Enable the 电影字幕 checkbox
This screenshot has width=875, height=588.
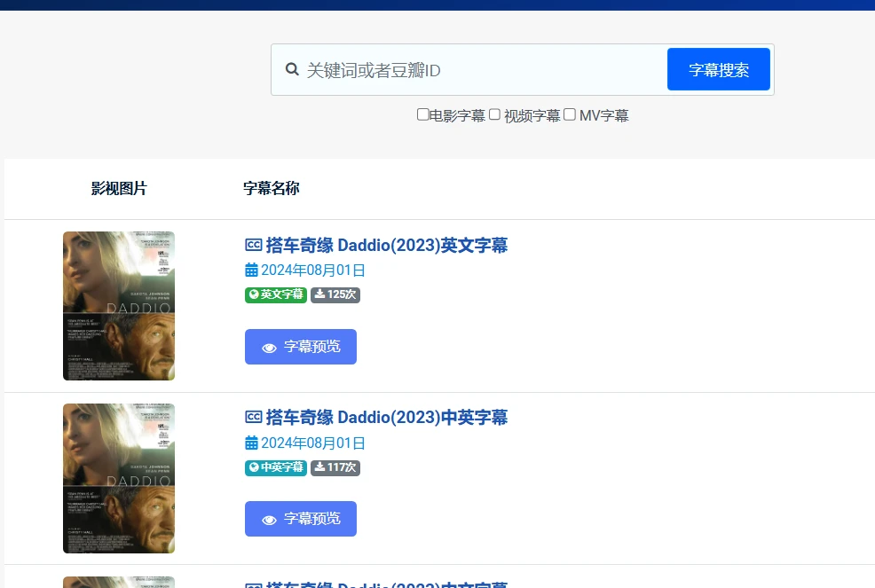pos(423,114)
